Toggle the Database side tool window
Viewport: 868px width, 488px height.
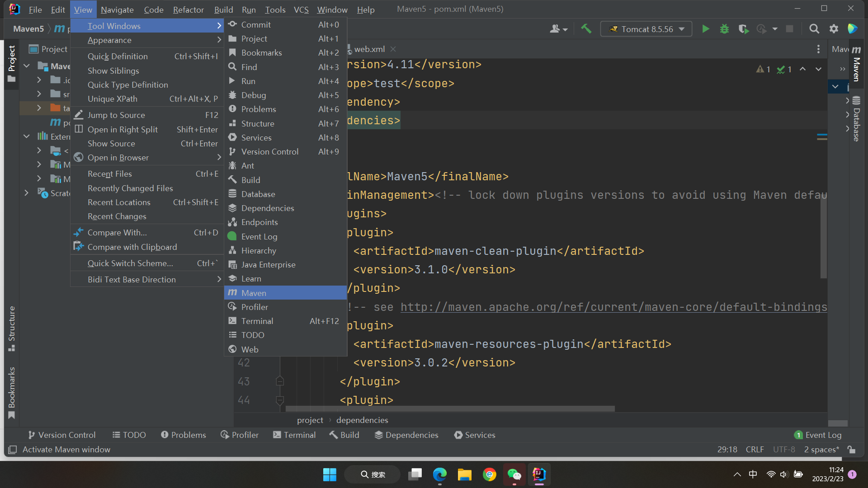coord(856,120)
